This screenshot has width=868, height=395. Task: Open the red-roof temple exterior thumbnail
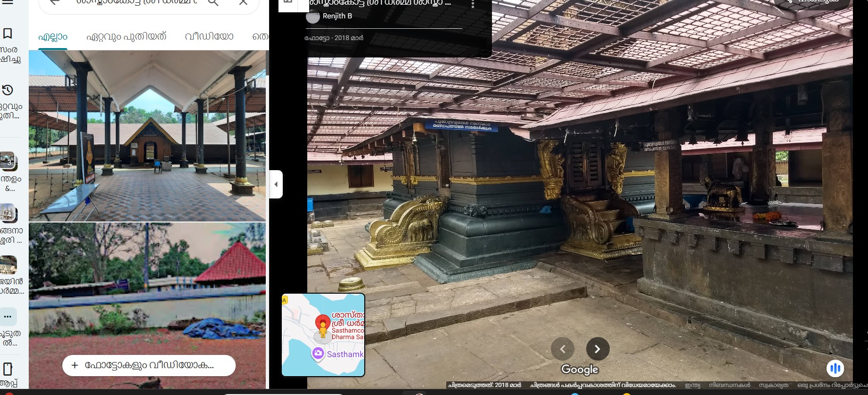[147, 305]
